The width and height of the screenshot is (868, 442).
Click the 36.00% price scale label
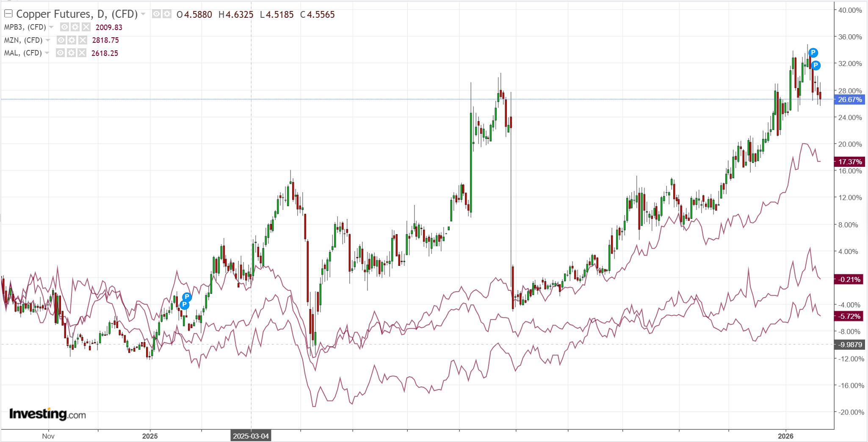tap(850, 37)
